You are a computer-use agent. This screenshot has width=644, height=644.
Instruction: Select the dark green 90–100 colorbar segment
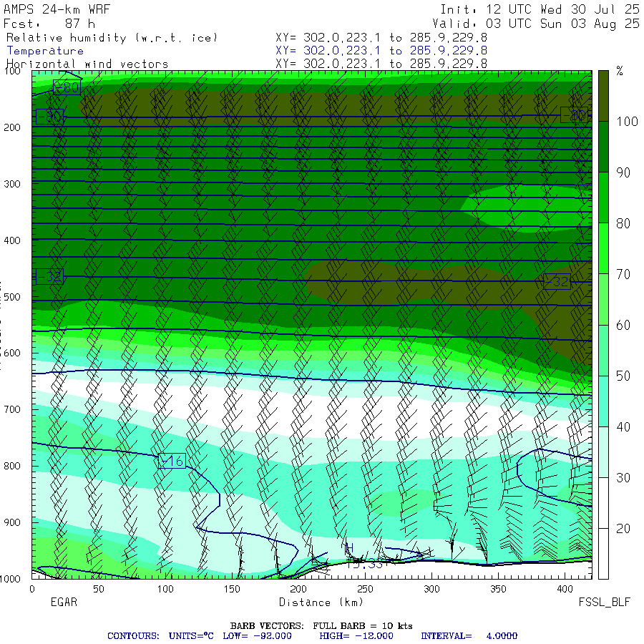[x=603, y=147]
